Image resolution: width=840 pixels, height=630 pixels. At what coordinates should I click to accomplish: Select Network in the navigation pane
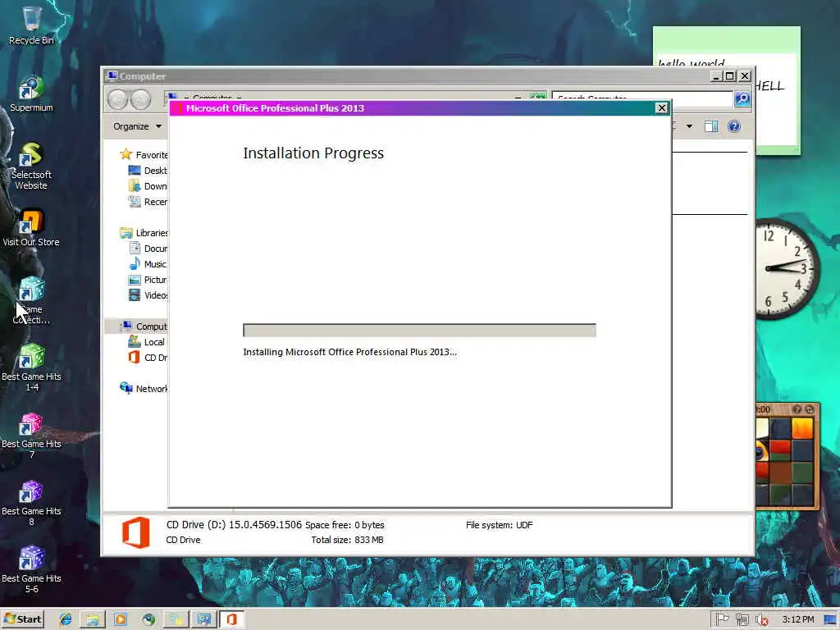coord(144,388)
